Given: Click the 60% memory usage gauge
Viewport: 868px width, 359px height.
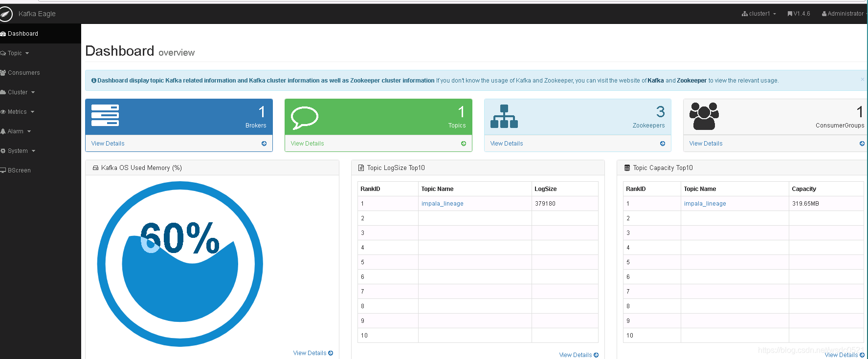Looking at the screenshot, I should (x=180, y=264).
